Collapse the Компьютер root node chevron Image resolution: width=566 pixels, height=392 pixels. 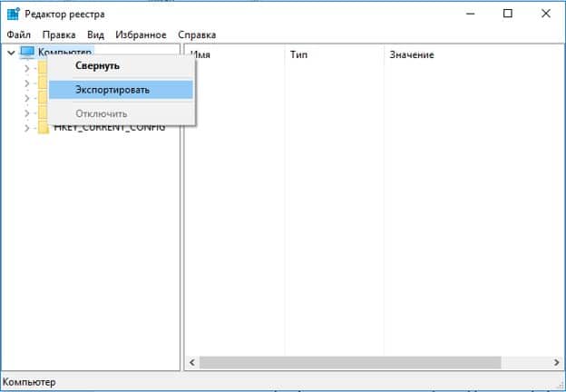(x=11, y=53)
